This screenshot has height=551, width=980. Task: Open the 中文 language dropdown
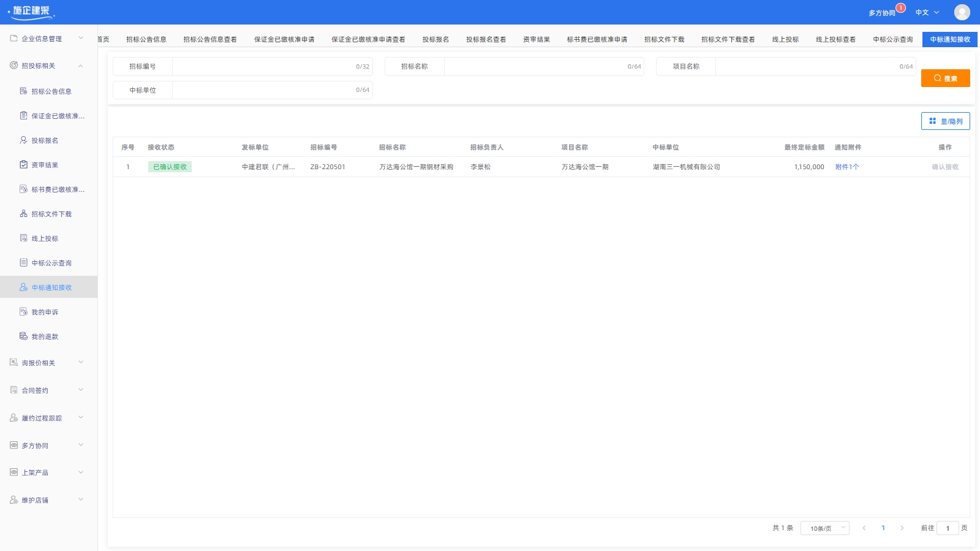pyautogui.click(x=927, y=12)
